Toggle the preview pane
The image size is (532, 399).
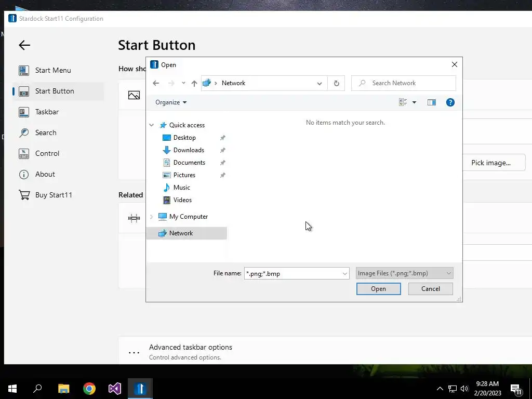[x=432, y=102]
